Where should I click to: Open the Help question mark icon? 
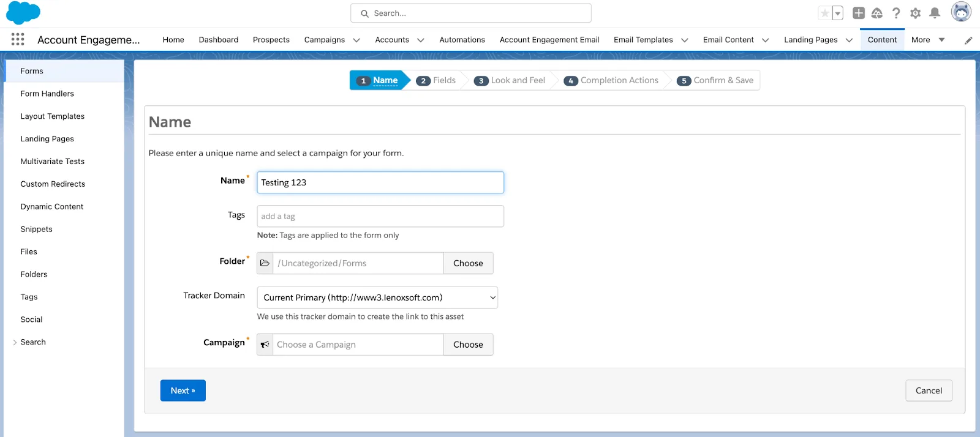(x=896, y=13)
